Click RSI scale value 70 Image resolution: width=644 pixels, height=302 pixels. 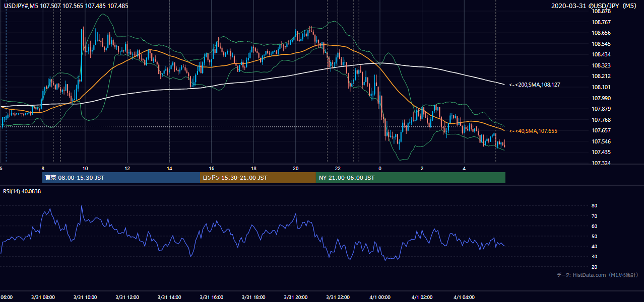click(x=595, y=216)
